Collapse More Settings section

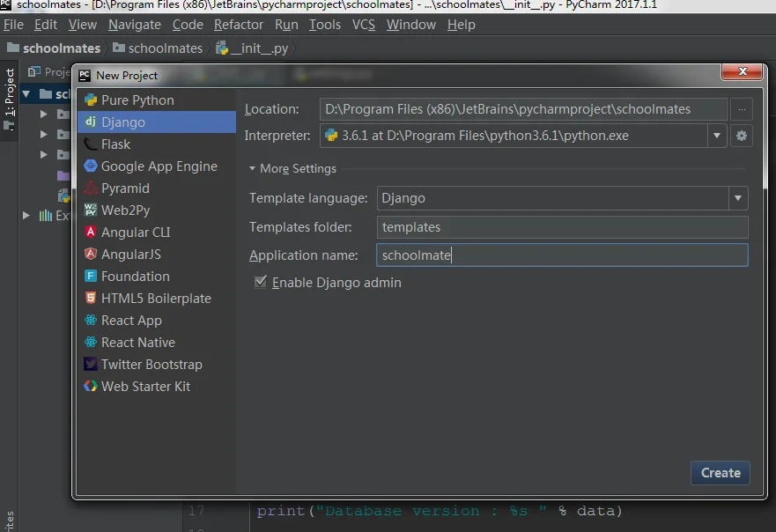click(253, 169)
